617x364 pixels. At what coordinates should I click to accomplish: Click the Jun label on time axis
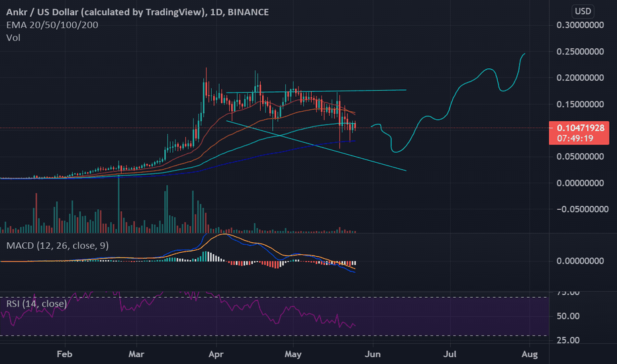coord(372,354)
